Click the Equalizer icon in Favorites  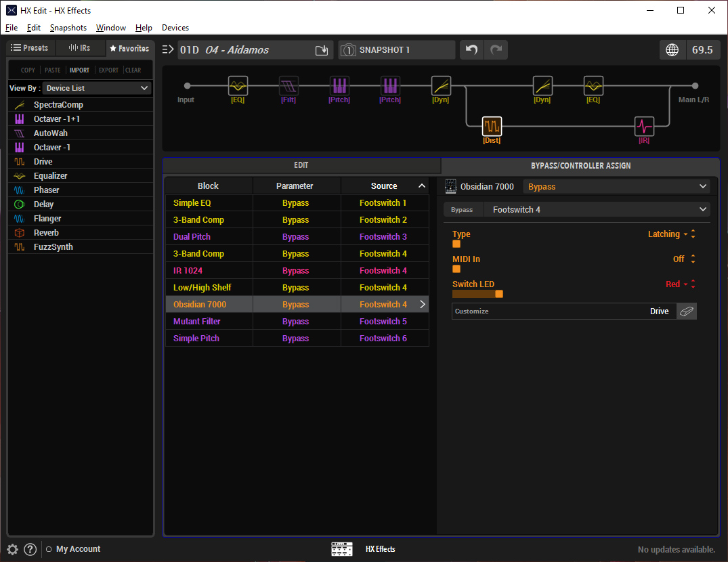click(x=20, y=176)
